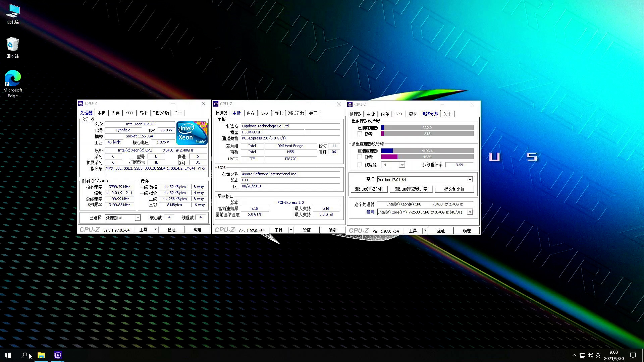The height and width of the screenshot is (362, 644).
Task: Minimize the mainboard CPU-Z window
Action: pos(308,104)
